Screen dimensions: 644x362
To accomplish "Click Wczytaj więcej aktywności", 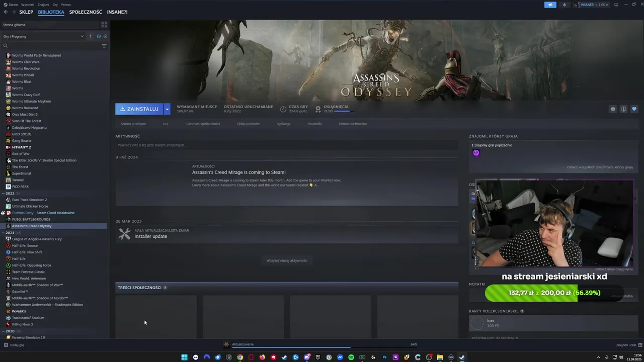I will [x=287, y=260].
